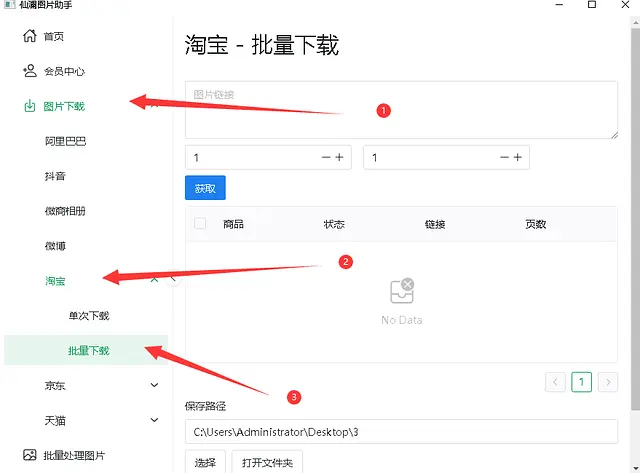This screenshot has width=640, height=473.
Task: Click the 会员中心 user icon
Action: (x=29, y=71)
